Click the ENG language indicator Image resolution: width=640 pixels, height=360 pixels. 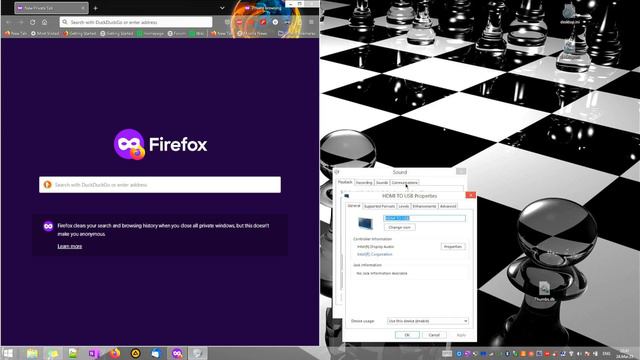pyautogui.click(x=606, y=353)
